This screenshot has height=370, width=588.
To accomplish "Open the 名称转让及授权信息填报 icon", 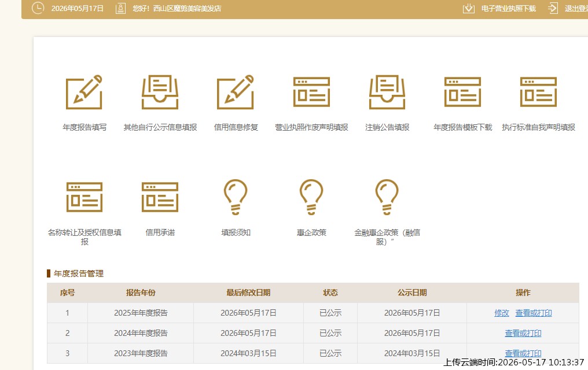I will [x=84, y=197].
